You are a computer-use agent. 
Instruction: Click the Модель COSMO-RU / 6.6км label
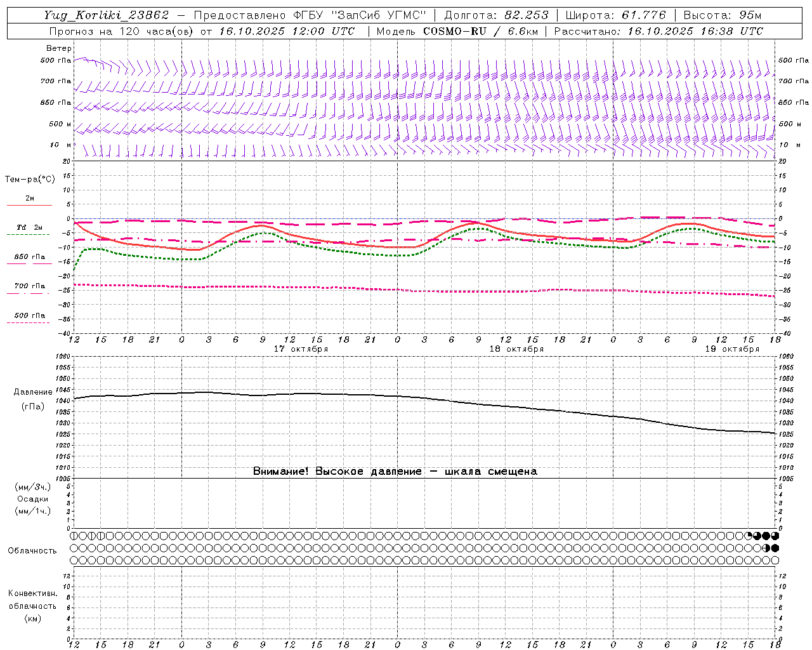[x=457, y=31]
